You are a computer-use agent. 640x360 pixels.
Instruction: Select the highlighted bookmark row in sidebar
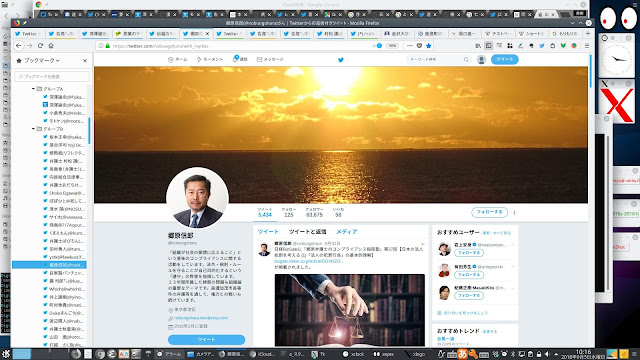49,265
